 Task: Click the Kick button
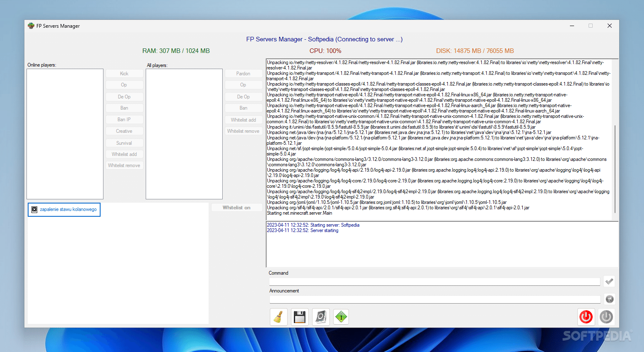[x=124, y=74]
